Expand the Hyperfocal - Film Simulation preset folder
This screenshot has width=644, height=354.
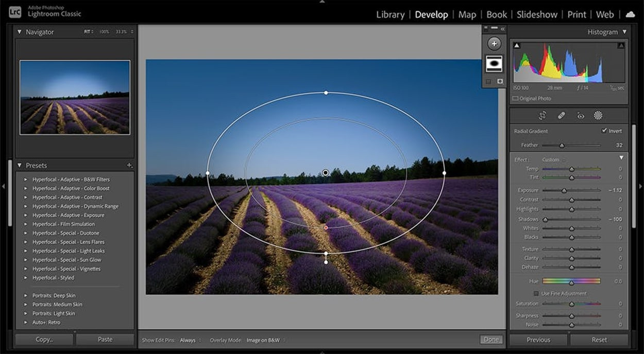(x=25, y=224)
